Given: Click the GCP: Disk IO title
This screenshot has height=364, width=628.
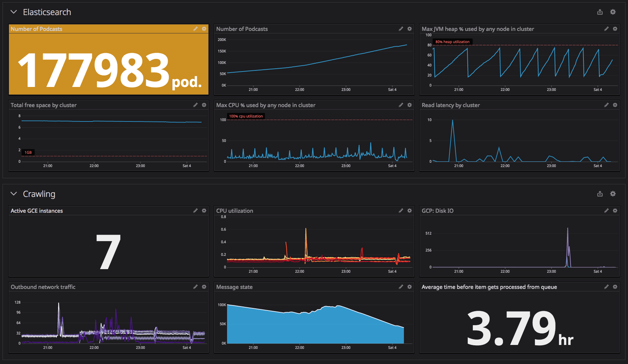Looking at the screenshot, I should [x=438, y=211].
